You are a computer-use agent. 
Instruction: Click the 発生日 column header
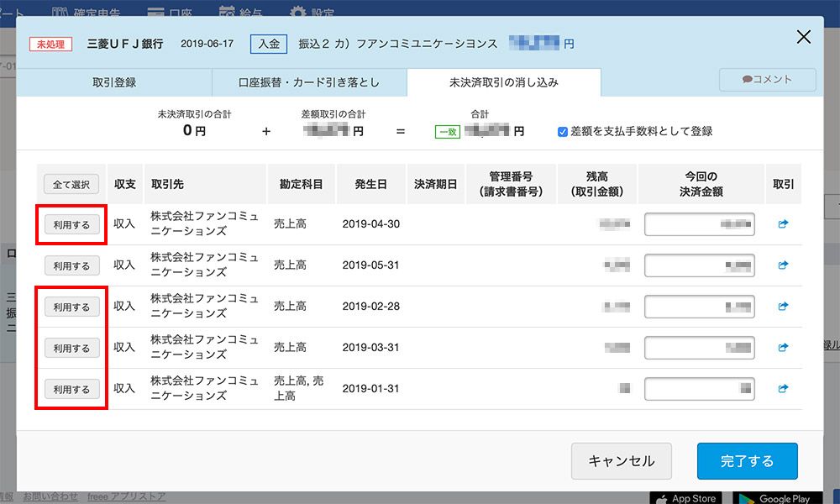click(x=370, y=184)
